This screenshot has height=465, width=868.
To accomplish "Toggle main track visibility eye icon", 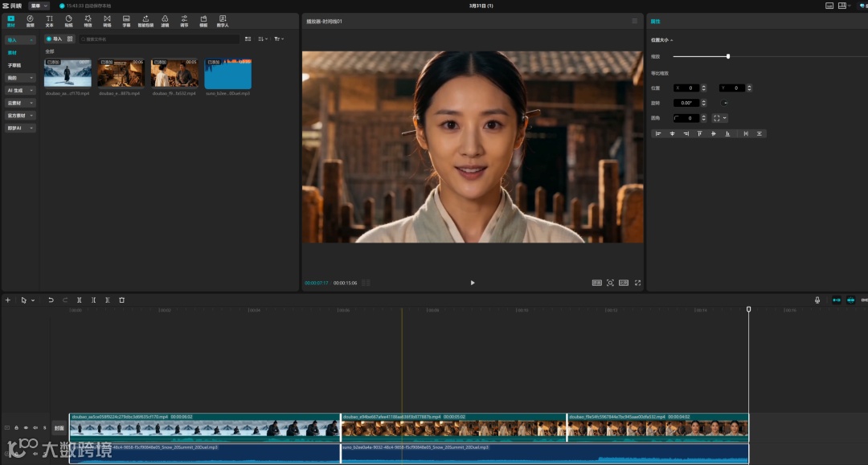I will [x=26, y=427].
